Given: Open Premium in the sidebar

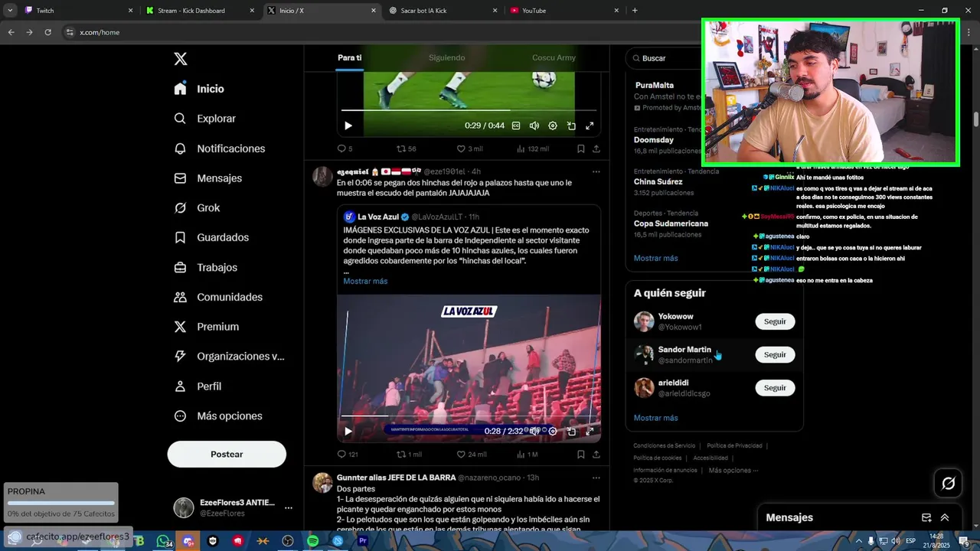Looking at the screenshot, I should [x=206, y=327].
